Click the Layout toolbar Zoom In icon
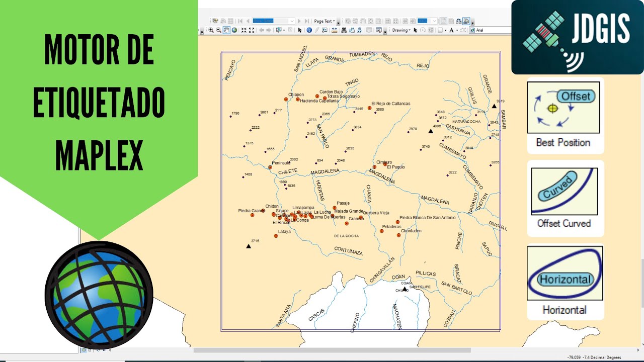The width and height of the screenshot is (644, 362). point(348,21)
